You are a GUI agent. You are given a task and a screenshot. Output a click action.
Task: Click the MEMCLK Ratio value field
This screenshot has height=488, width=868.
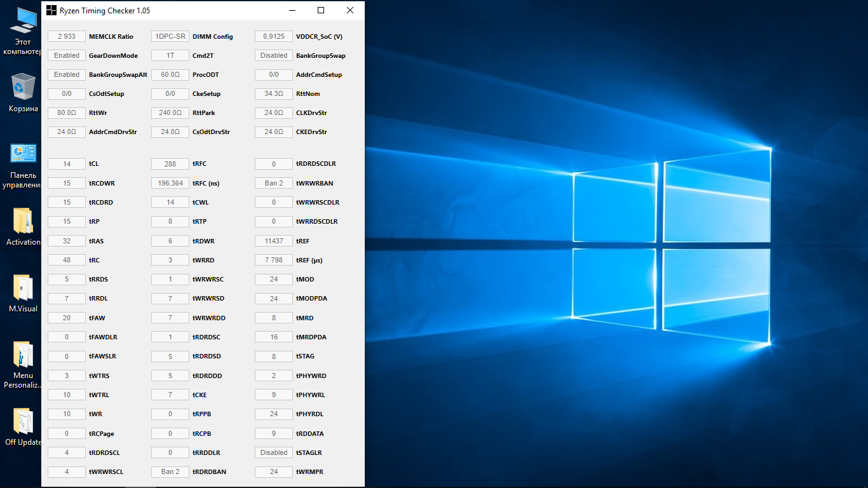click(67, 37)
